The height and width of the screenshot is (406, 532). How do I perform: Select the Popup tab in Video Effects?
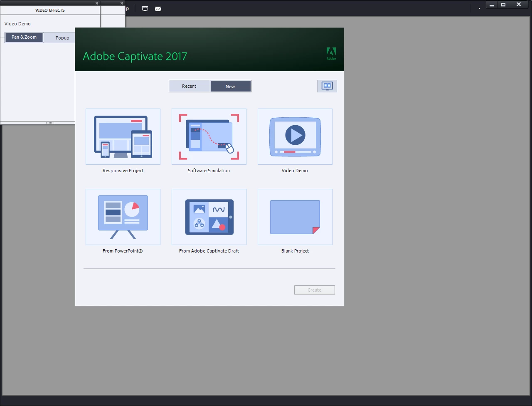tap(62, 38)
